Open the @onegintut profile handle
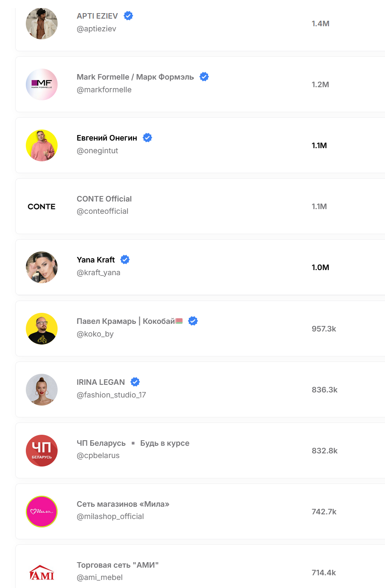The height and width of the screenshot is (588, 385). tap(97, 151)
